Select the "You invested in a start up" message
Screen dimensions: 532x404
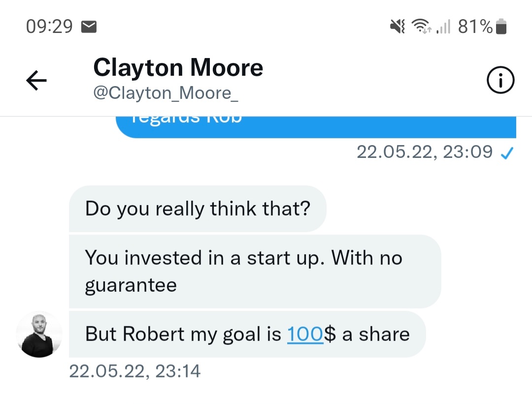(254, 271)
